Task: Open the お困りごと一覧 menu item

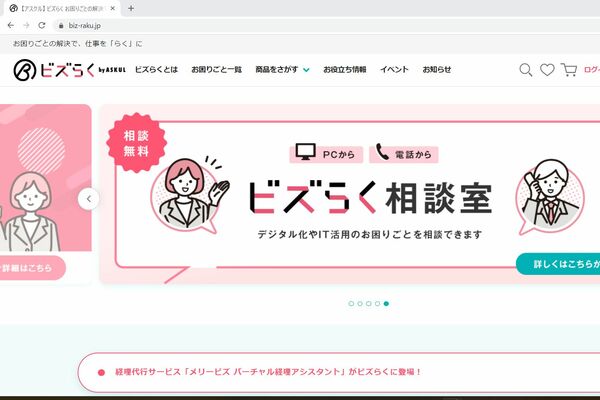Action: tap(217, 69)
